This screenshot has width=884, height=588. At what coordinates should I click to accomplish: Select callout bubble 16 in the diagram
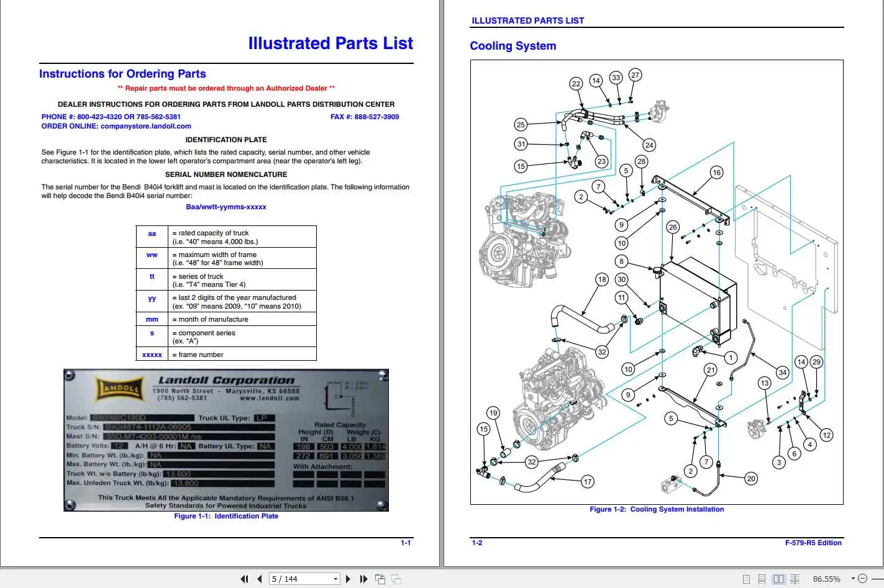[718, 173]
